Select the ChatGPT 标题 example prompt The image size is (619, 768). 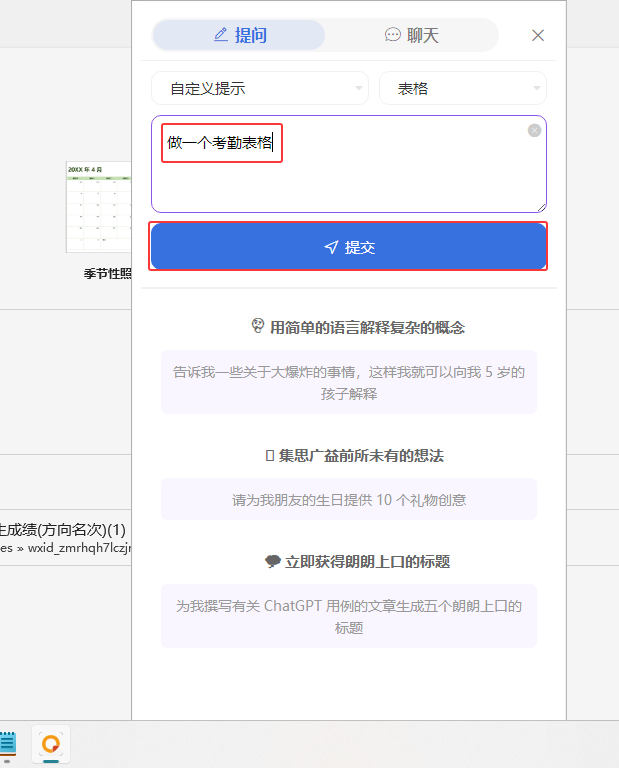[x=349, y=616]
